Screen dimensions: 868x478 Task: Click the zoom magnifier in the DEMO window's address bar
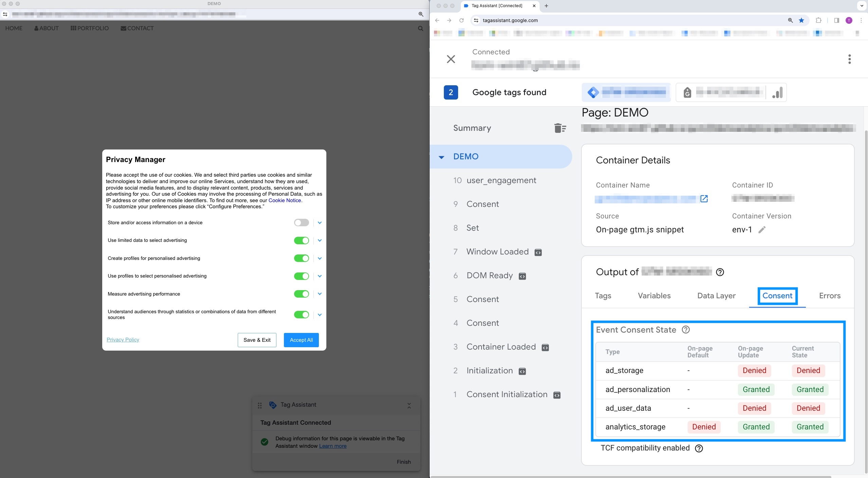pyautogui.click(x=421, y=14)
